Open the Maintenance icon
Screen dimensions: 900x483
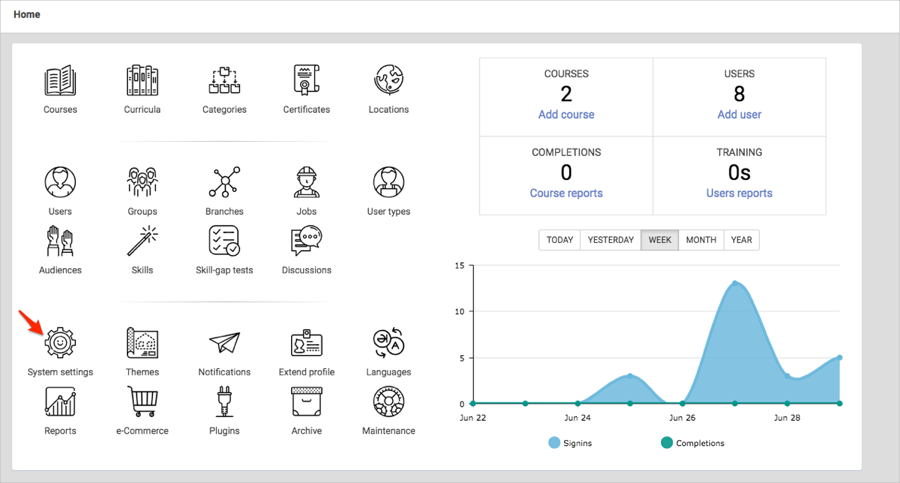point(388,403)
